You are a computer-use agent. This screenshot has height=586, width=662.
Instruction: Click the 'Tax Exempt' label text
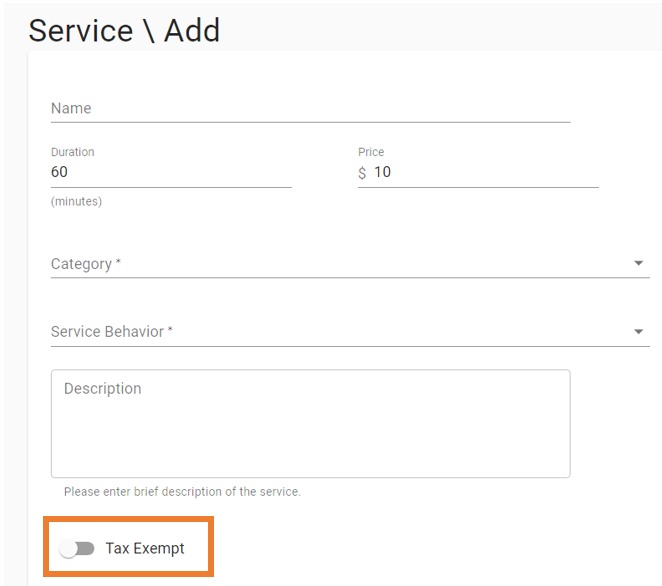point(145,548)
